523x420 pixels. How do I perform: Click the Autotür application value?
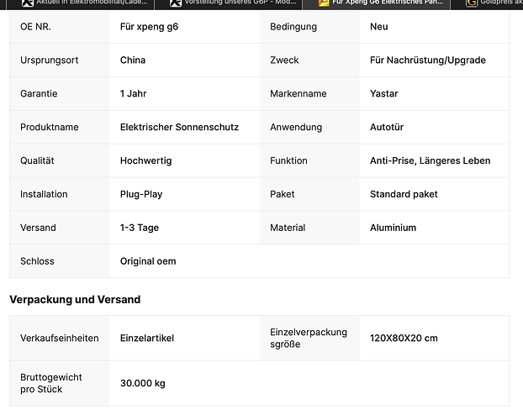tap(387, 127)
